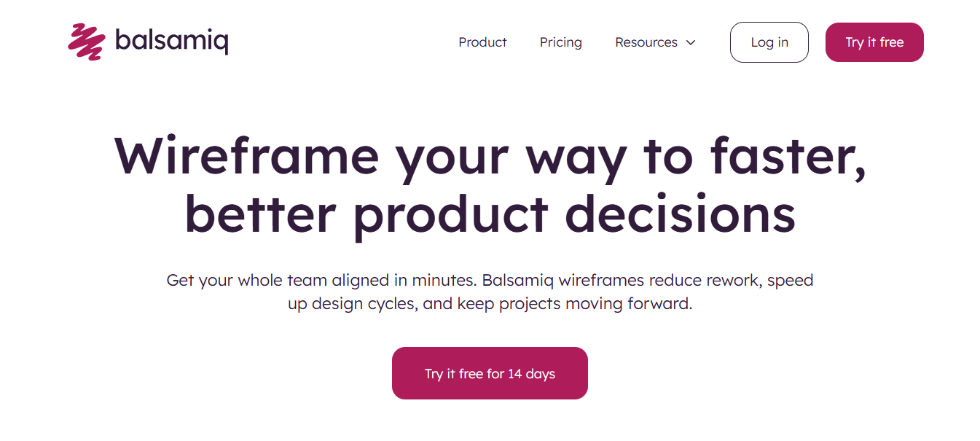Screen dimensions: 980x441
Task: Click the magenta Try it free pill button
Action: pyautogui.click(x=874, y=42)
